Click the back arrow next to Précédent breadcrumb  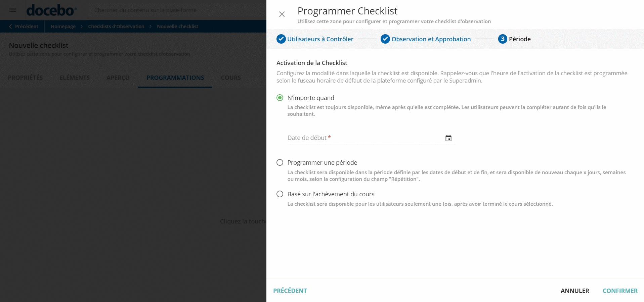point(10,26)
